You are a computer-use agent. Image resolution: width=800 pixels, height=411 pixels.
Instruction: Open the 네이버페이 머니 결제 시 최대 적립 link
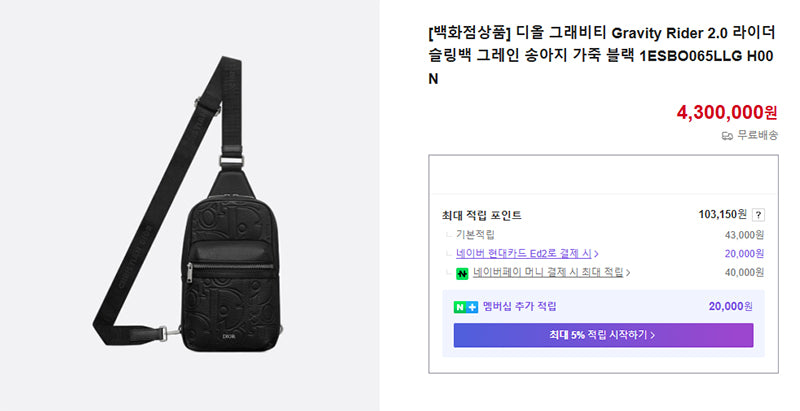(x=548, y=273)
